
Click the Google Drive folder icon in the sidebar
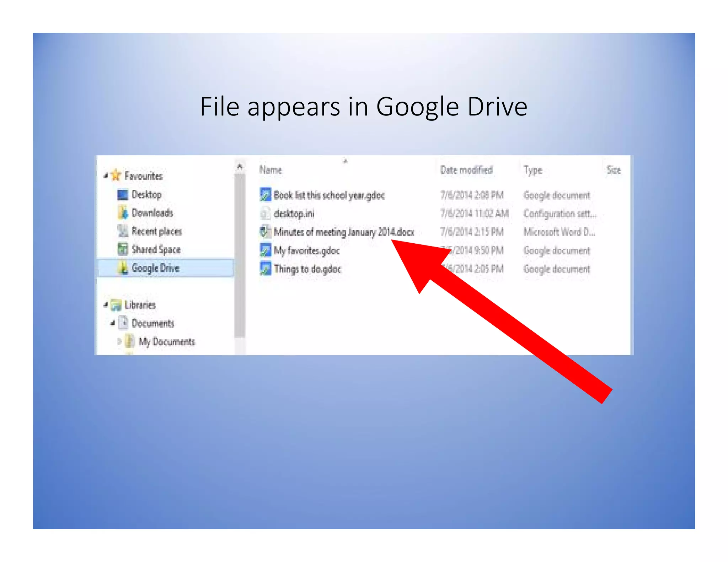(x=123, y=268)
